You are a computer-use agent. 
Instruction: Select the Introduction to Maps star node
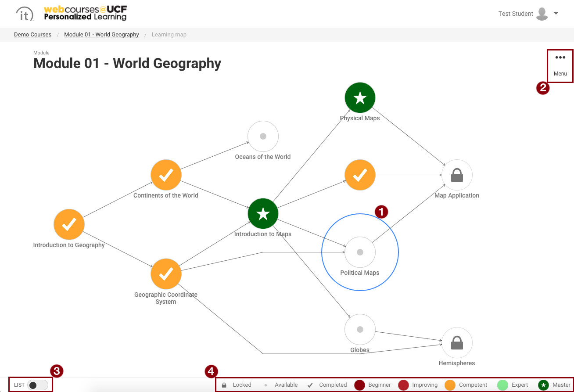click(263, 214)
